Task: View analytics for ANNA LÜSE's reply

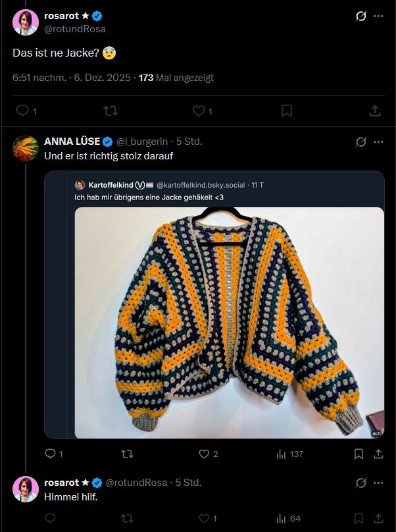Action: 280,454
